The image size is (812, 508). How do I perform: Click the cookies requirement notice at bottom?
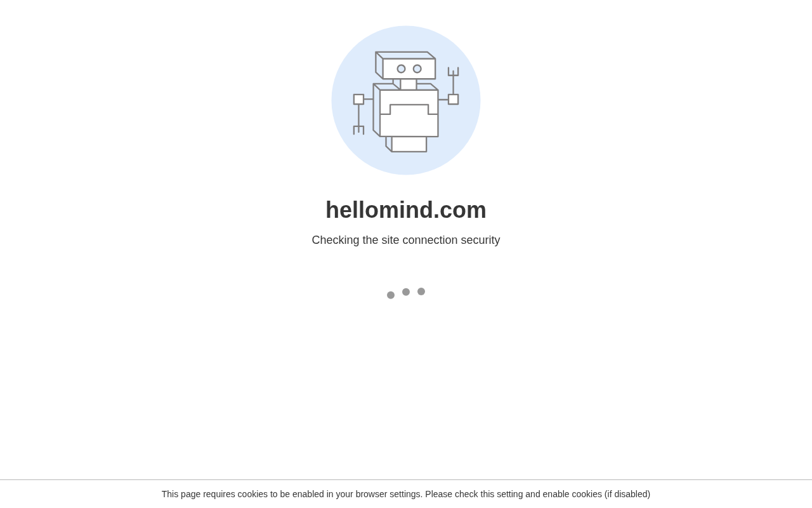pyautogui.click(x=406, y=494)
